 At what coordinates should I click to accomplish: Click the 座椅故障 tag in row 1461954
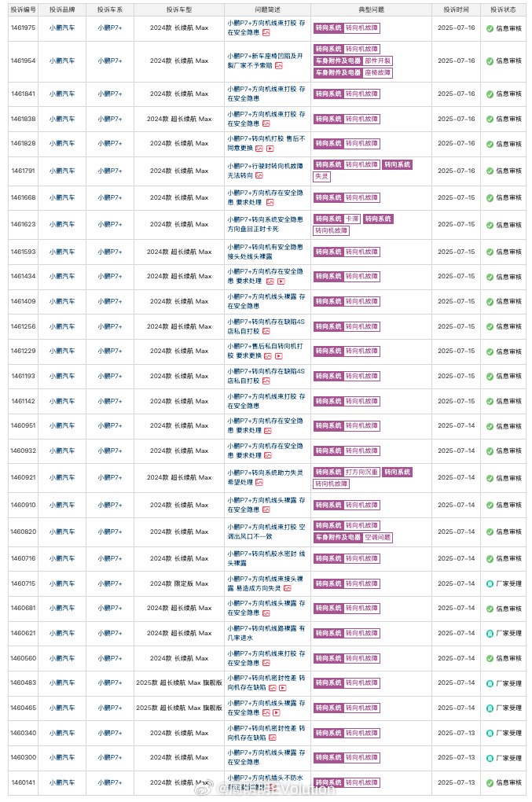(x=378, y=72)
